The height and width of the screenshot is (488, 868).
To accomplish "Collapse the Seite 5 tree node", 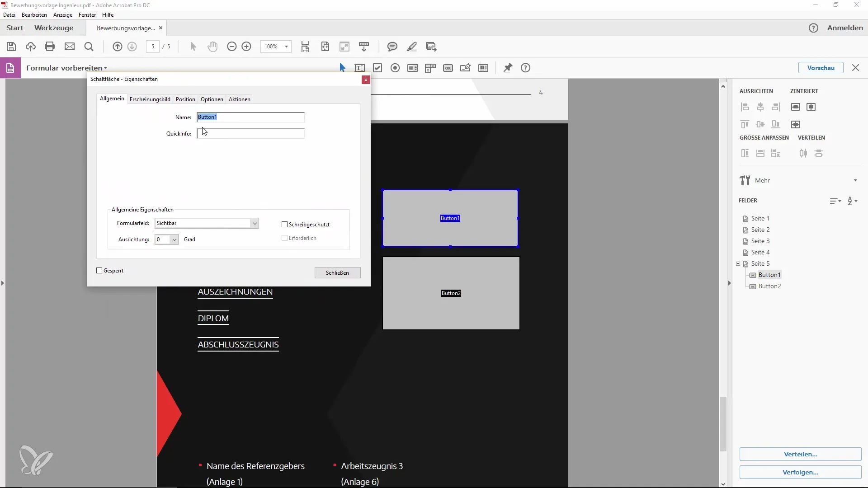I will (x=738, y=264).
